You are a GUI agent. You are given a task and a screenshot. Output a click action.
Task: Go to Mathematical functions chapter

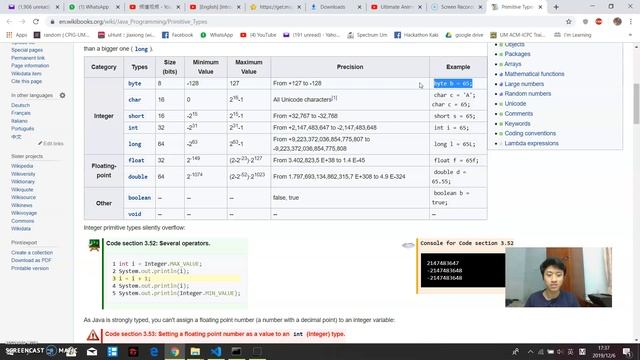click(x=534, y=74)
